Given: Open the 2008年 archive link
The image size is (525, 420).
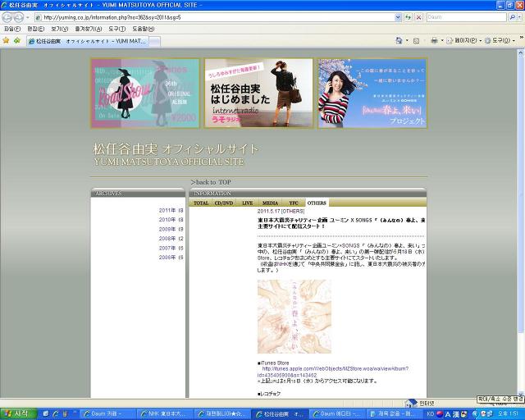Looking at the screenshot, I should click(x=171, y=239).
